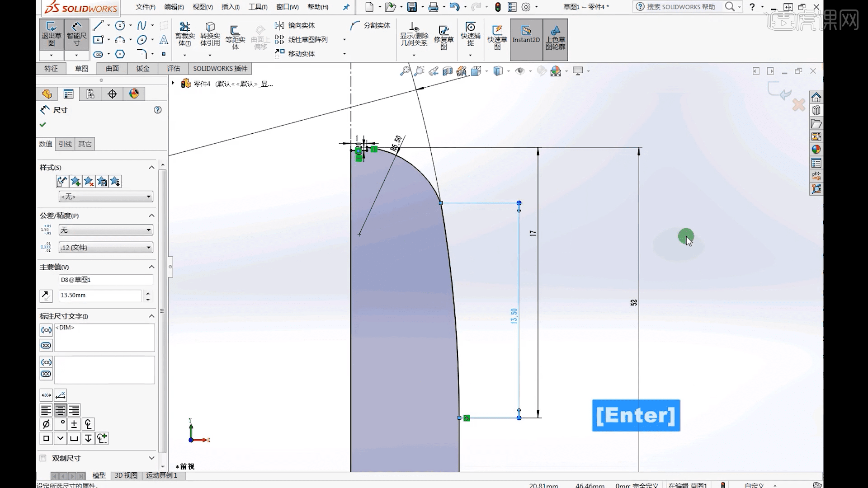This screenshot has width=868, height=488.
Task: Click the Split Entities (分割实体) tool
Action: click(x=370, y=25)
